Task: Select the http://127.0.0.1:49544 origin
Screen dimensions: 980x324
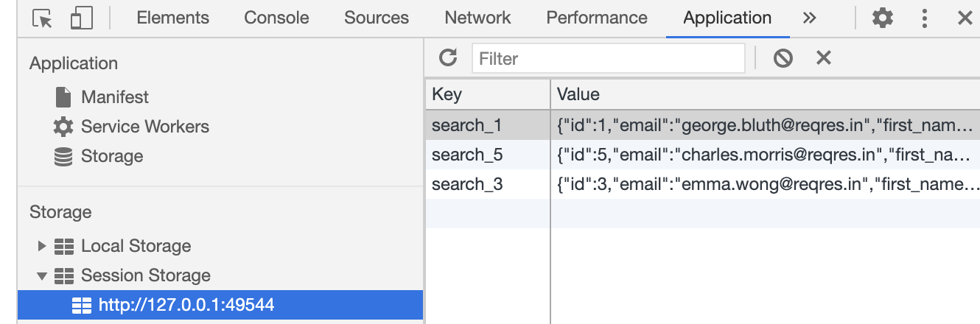Action: coord(186,305)
